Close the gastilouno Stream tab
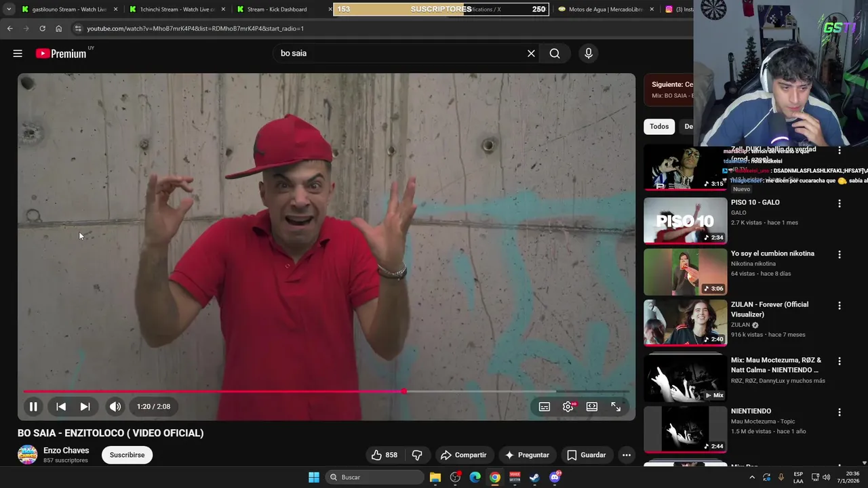This screenshot has height=488, width=868. pyautogui.click(x=115, y=9)
